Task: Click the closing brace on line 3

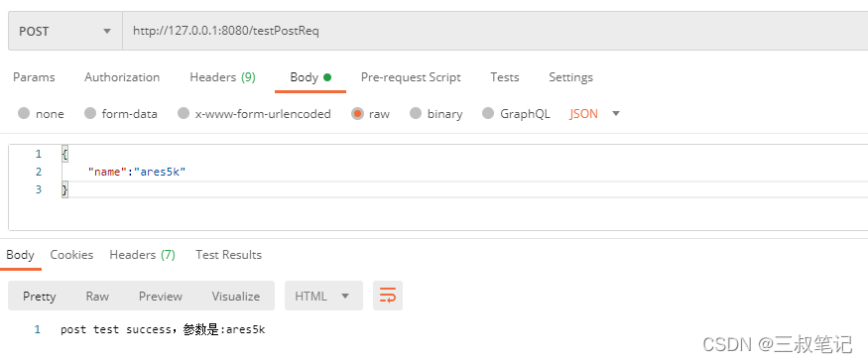Action: point(64,189)
